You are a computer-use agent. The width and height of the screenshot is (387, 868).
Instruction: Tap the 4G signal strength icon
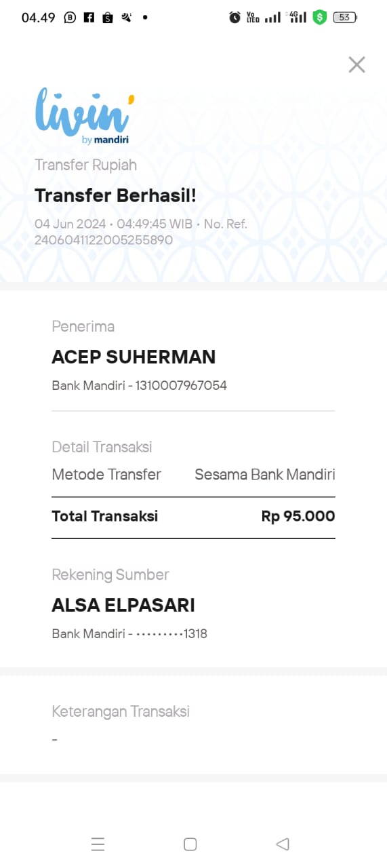coord(298,17)
